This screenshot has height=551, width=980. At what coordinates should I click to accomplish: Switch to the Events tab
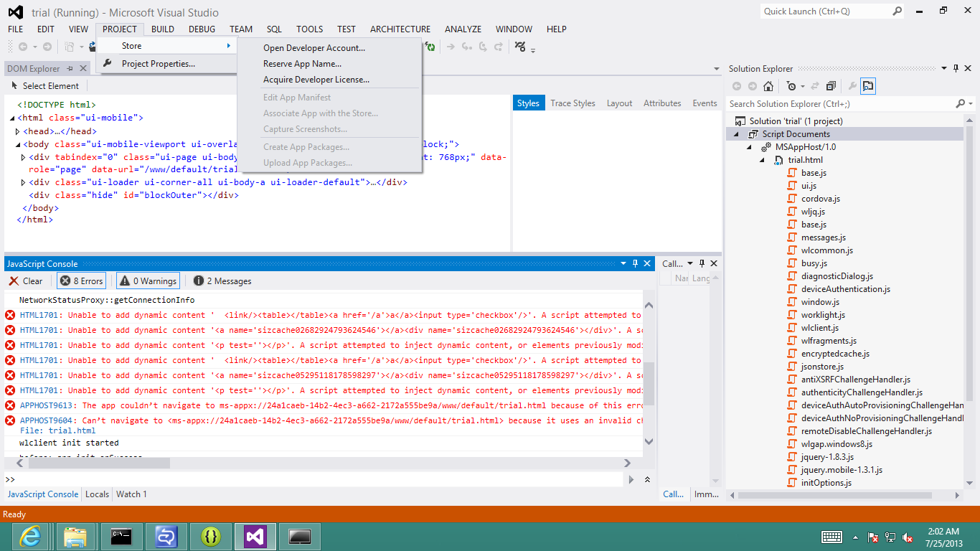click(x=705, y=103)
